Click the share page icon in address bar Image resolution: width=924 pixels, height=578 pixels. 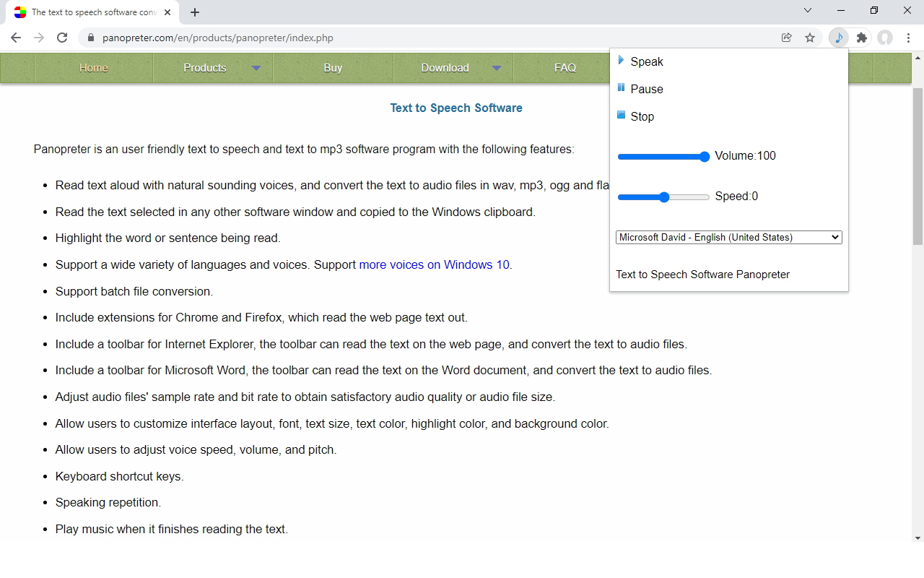[x=787, y=38]
